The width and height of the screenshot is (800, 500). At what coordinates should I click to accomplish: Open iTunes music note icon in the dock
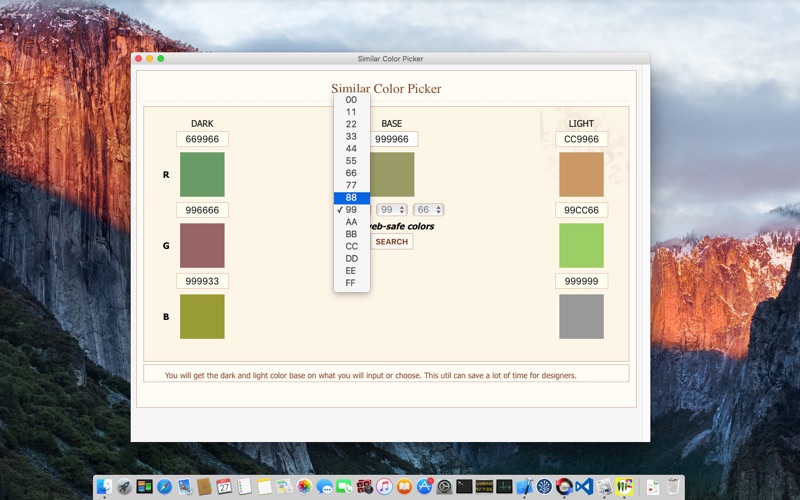pos(384,487)
